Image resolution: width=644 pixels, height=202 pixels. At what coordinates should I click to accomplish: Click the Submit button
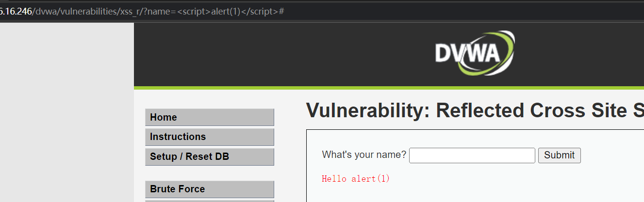pos(559,155)
